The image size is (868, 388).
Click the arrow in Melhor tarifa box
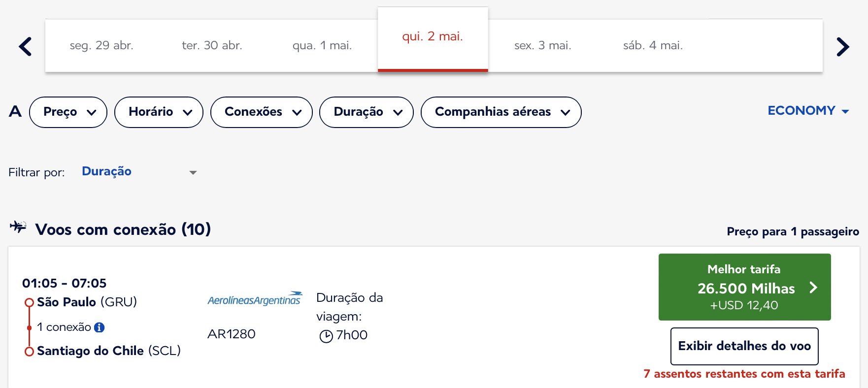click(x=813, y=288)
